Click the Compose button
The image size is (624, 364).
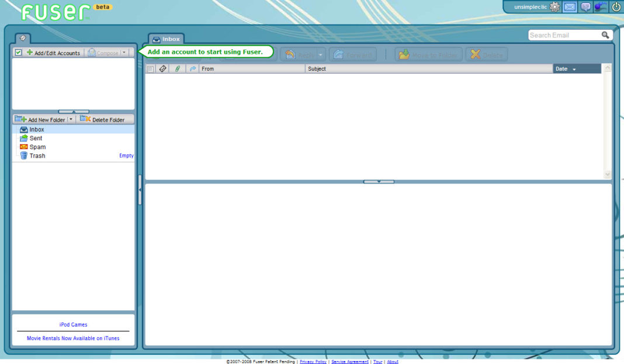point(103,53)
